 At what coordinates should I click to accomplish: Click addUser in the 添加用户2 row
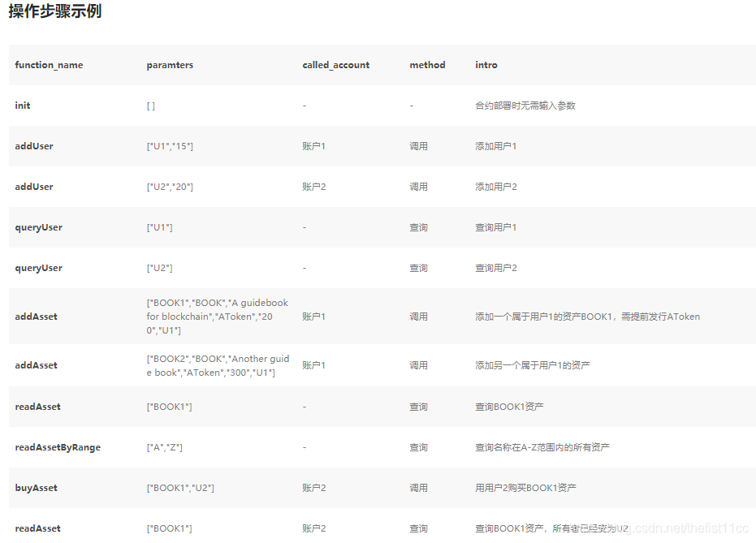pyautogui.click(x=34, y=187)
